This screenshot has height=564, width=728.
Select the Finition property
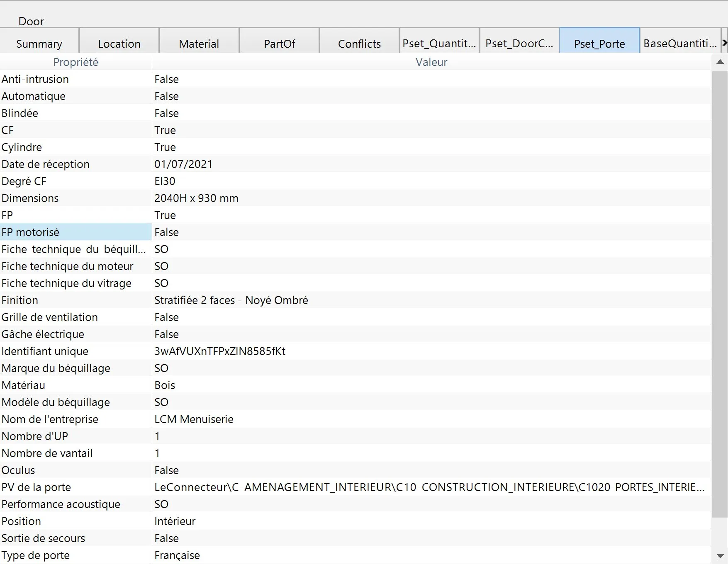click(x=76, y=300)
